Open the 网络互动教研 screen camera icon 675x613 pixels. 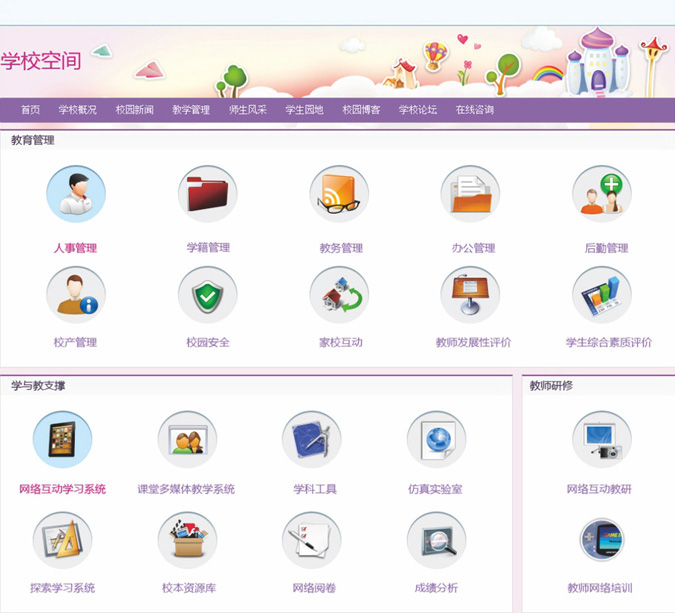[x=602, y=440]
